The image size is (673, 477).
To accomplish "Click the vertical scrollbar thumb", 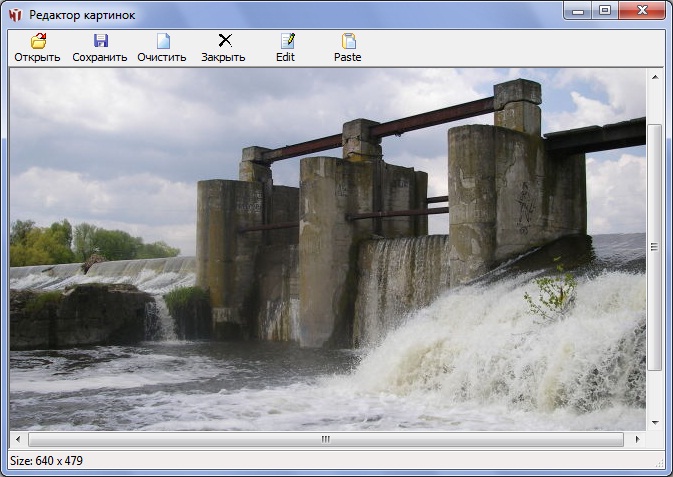I will 655,247.
